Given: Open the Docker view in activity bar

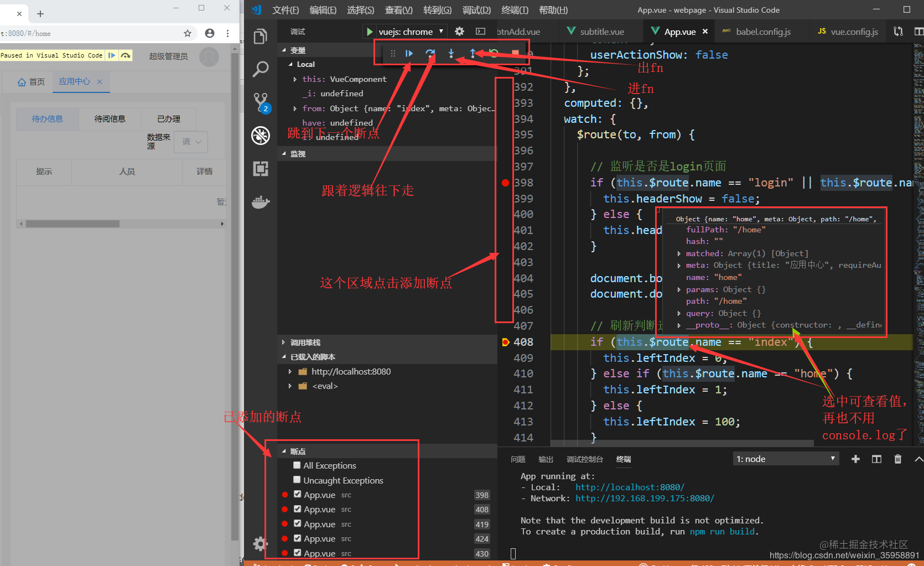Looking at the screenshot, I should click(x=261, y=202).
